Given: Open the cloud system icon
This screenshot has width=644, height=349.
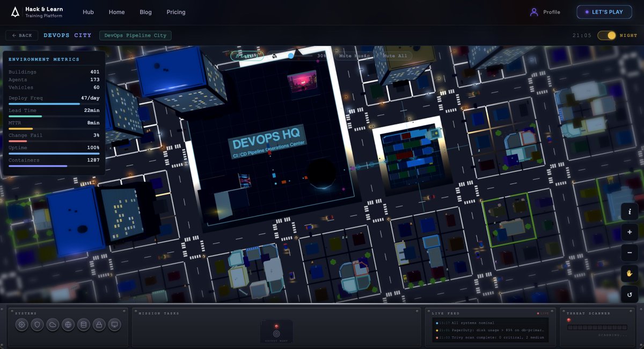Looking at the screenshot, I should (53, 324).
